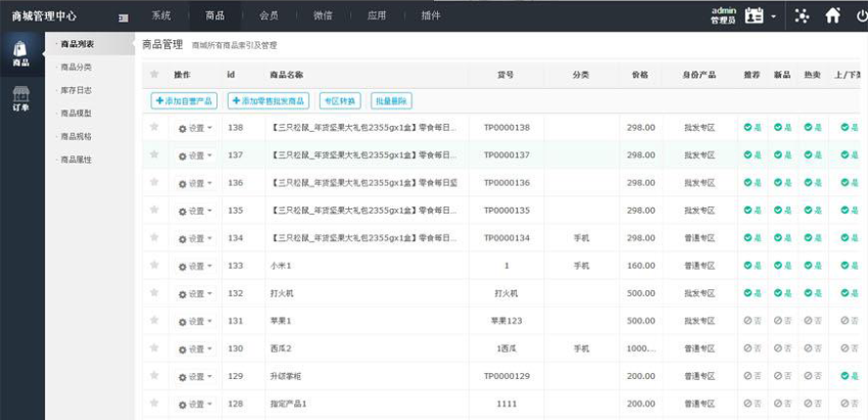868x420 pixels.
Task: Click the id column header
Action: [x=231, y=74]
